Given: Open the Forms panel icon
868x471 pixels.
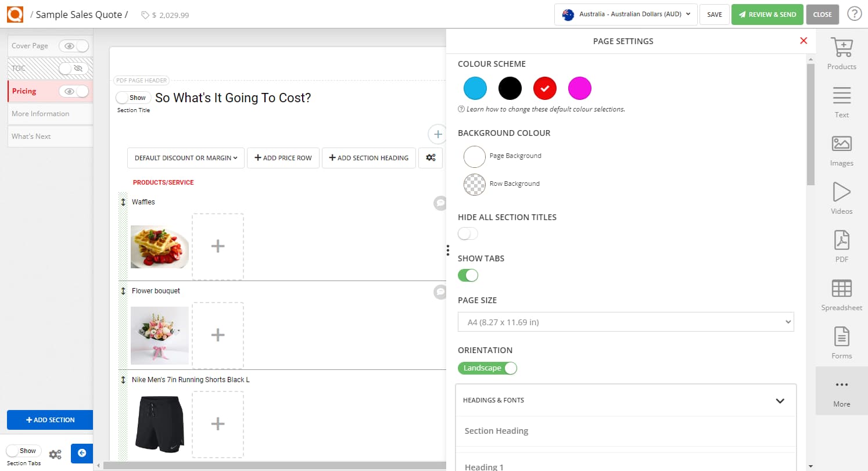Looking at the screenshot, I should click(841, 342).
